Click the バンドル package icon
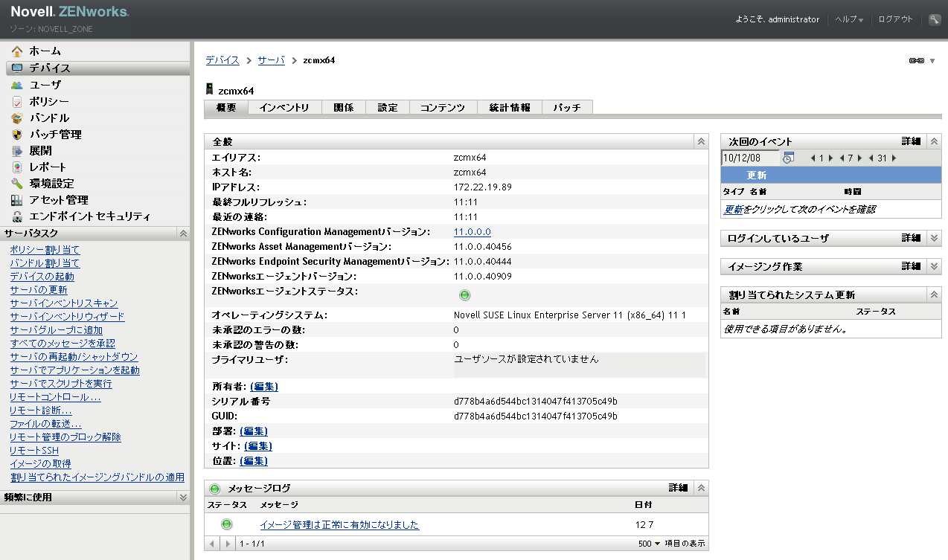 (x=17, y=118)
